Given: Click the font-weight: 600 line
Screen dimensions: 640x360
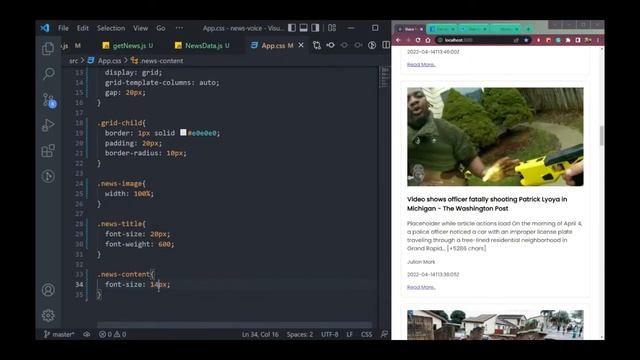Looking at the screenshot, I should click(140, 244).
